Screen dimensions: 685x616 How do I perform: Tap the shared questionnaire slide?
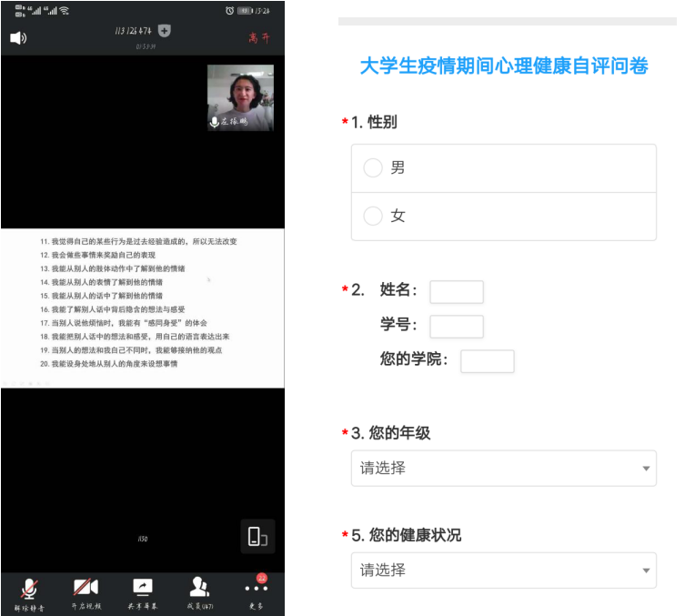click(x=143, y=303)
